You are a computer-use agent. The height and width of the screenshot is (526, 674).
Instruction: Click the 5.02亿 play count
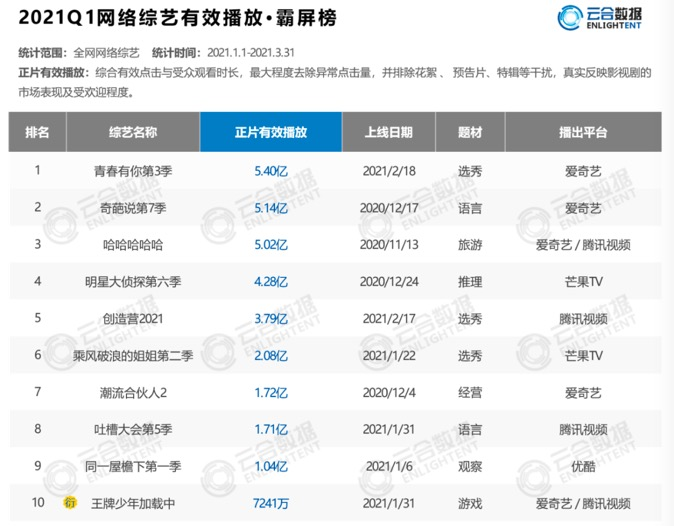click(271, 245)
